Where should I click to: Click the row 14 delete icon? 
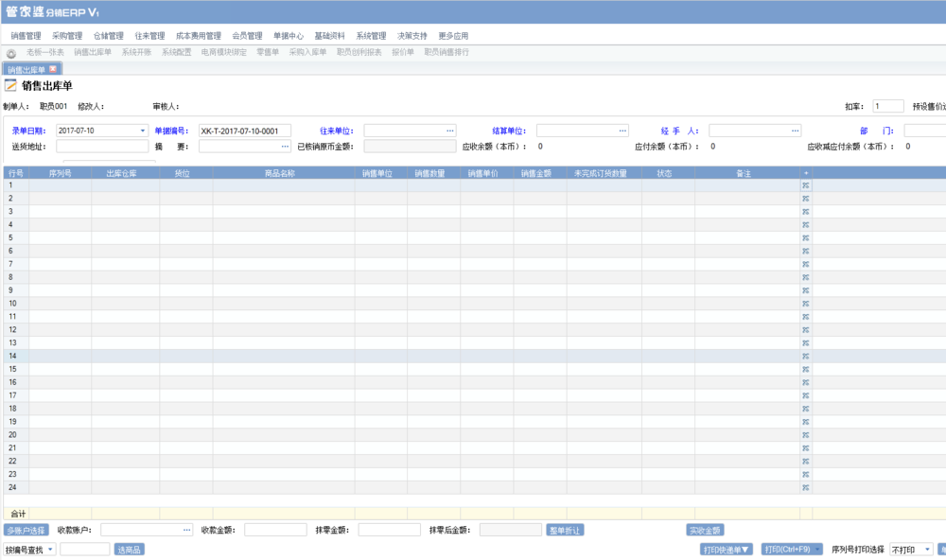coord(805,356)
